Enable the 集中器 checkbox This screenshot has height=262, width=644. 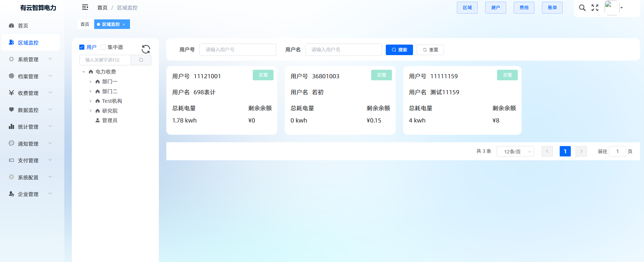103,47
